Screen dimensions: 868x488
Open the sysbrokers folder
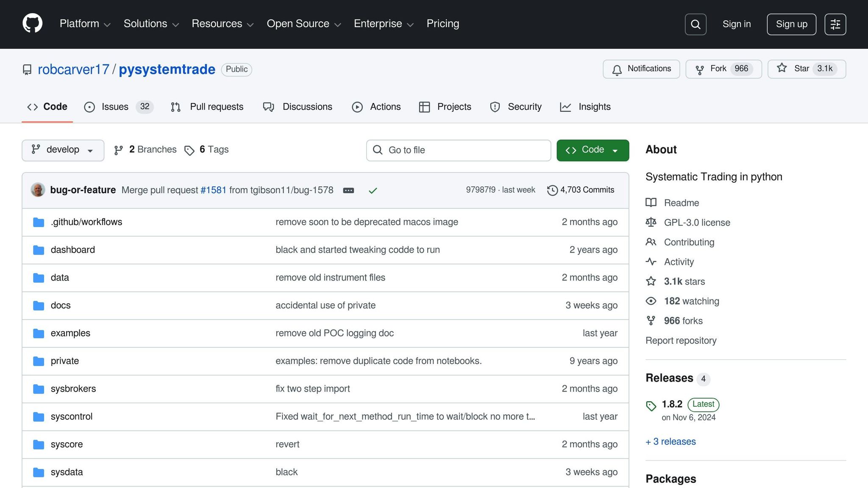73,389
